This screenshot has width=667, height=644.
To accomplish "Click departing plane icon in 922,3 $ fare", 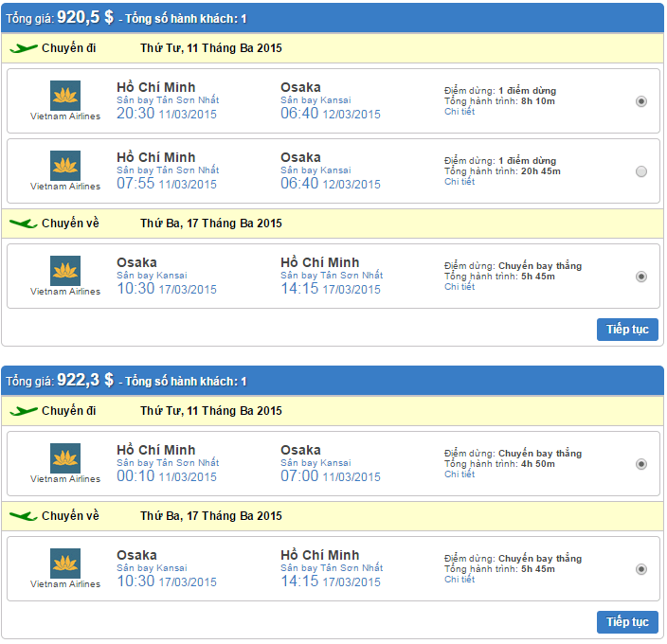I will [24, 411].
